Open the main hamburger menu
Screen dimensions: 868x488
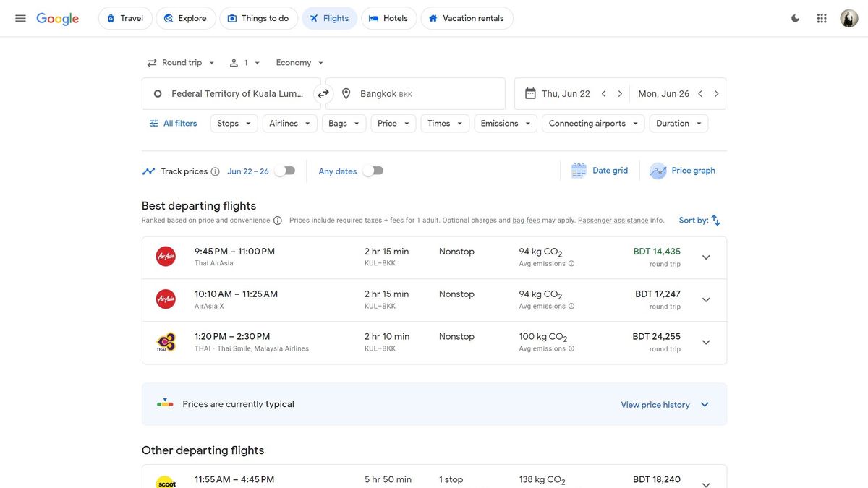pyautogui.click(x=20, y=18)
